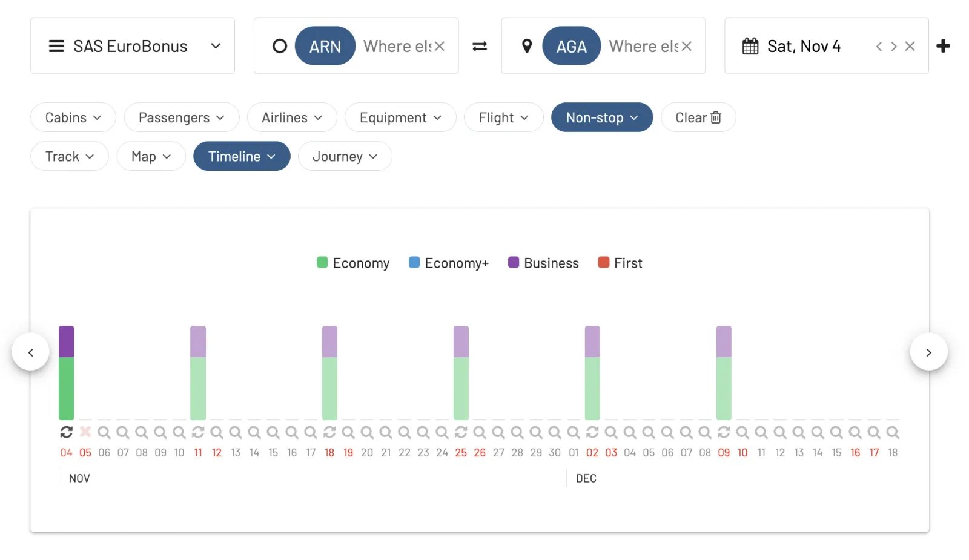Open the active Non-stop filter
Viewport: 969px width, 560px height.
(602, 117)
